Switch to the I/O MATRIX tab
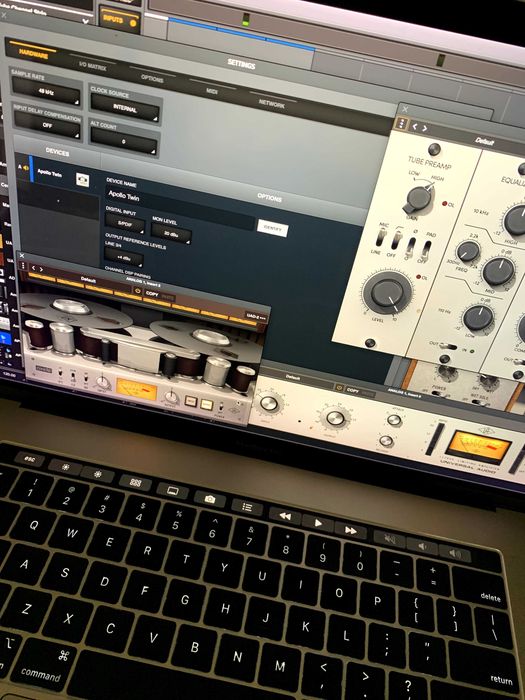This screenshot has width=525, height=700. pos(92,67)
